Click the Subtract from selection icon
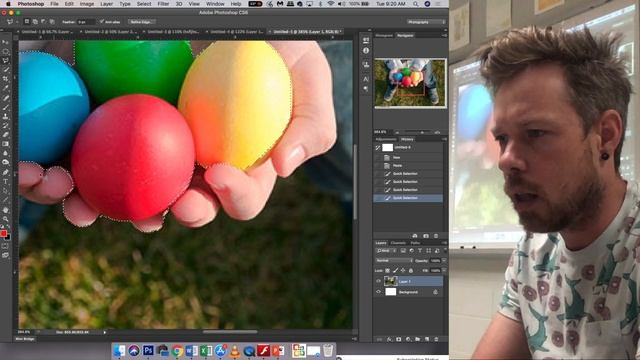The height and width of the screenshot is (360, 640). click(x=44, y=22)
